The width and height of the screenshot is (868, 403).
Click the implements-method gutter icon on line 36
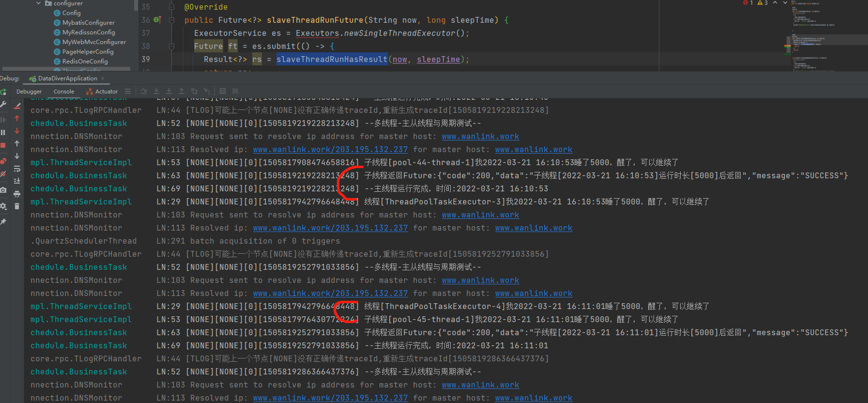pyautogui.click(x=157, y=20)
